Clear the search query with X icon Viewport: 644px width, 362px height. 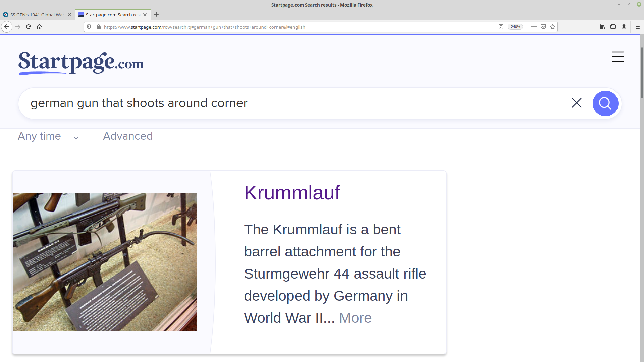[x=577, y=103]
